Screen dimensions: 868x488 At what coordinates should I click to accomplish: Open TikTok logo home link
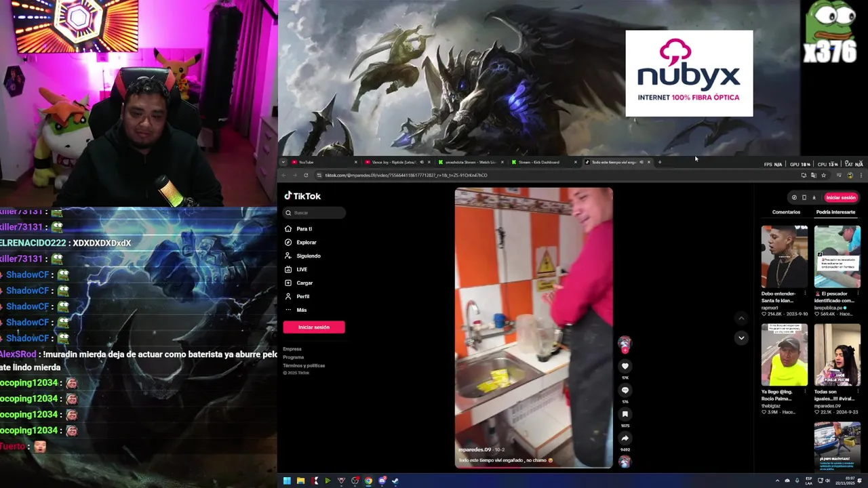tap(302, 196)
